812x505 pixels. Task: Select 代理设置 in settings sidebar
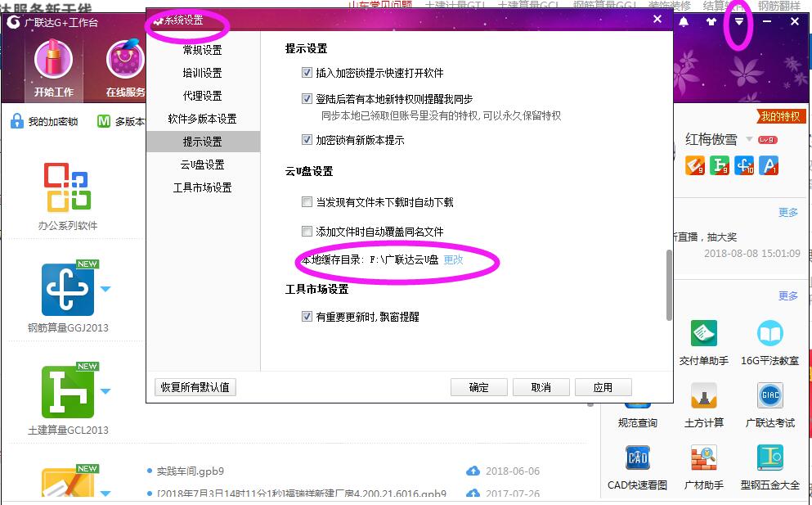pyautogui.click(x=203, y=96)
